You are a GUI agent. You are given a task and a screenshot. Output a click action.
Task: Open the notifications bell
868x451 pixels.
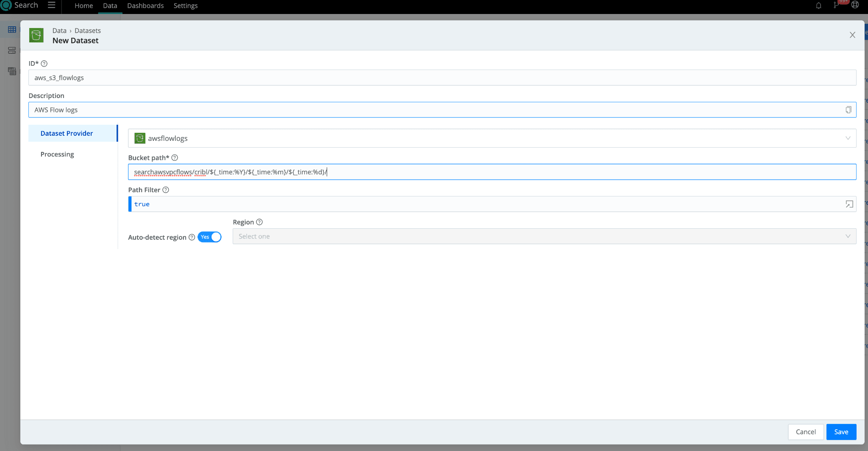tap(818, 6)
